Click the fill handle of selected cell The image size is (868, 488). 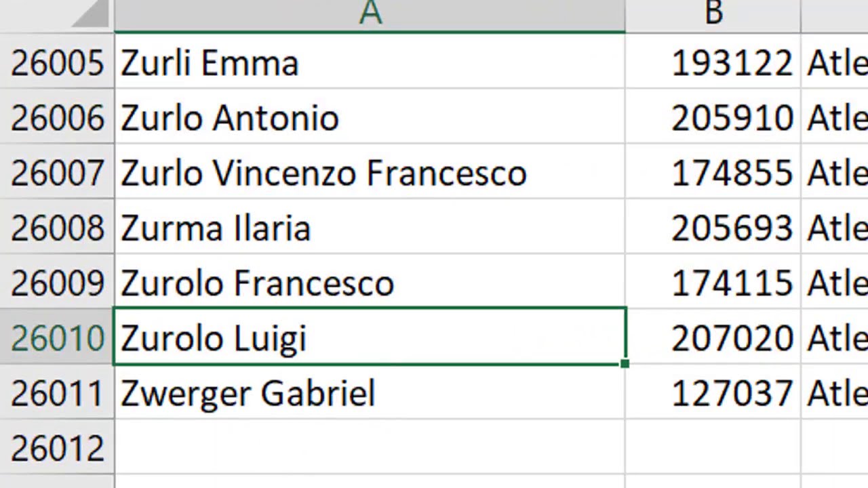coord(625,364)
